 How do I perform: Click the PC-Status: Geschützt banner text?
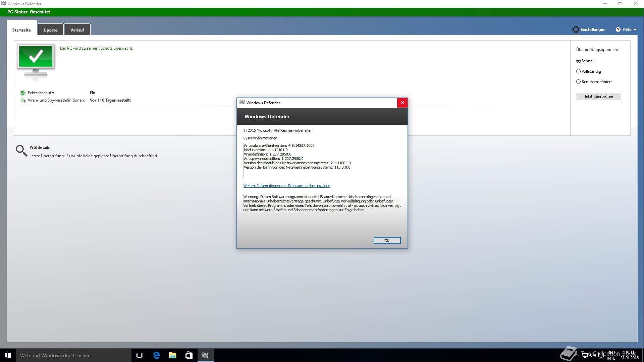(29, 12)
